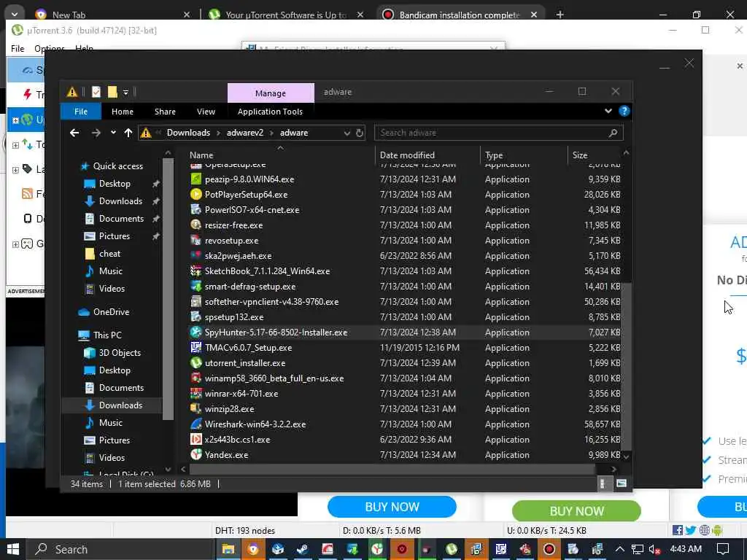
Task: Select SketchBook_7.1.1.284_Win64.exe icon
Action: [196, 271]
